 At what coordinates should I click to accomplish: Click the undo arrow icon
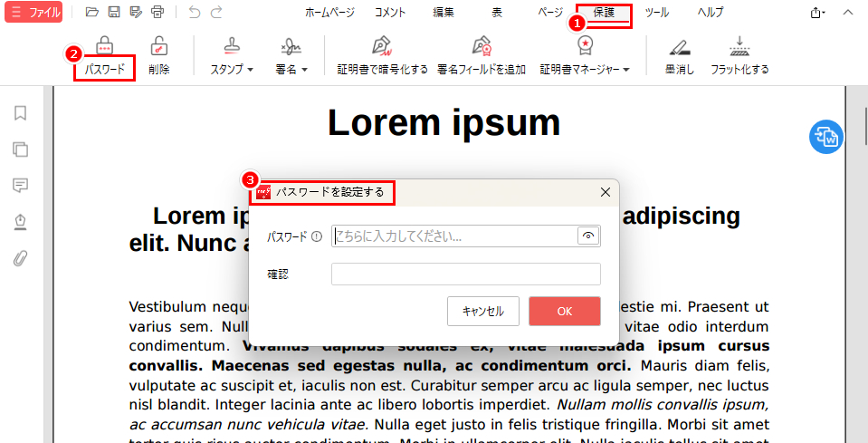click(x=195, y=12)
